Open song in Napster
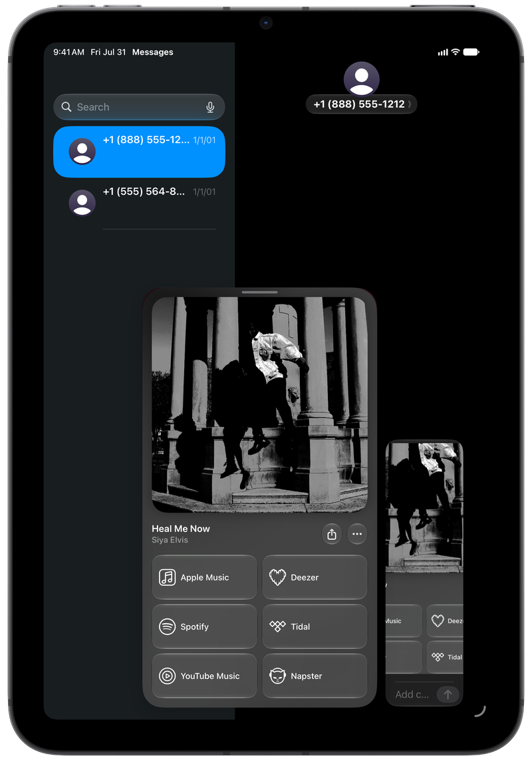 pyautogui.click(x=315, y=676)
